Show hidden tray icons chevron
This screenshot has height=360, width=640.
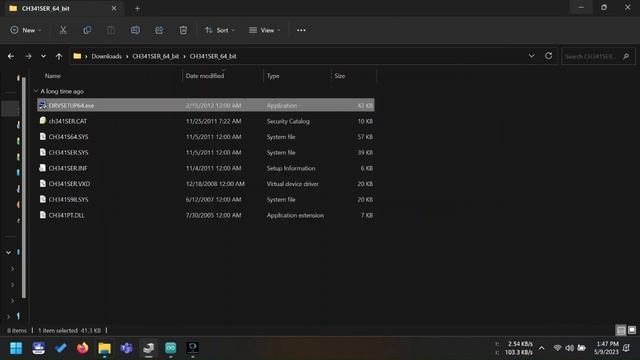coord(542,348)
